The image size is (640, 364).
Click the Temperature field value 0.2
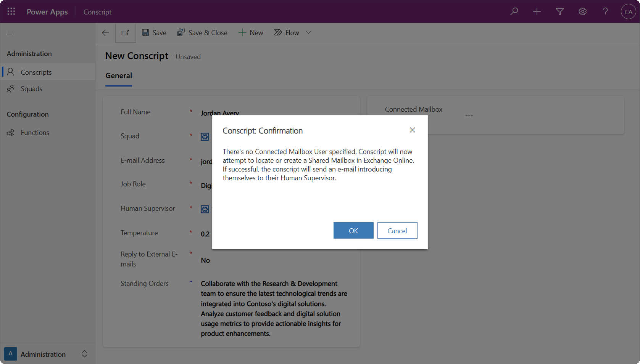pyautogui.click(x=205, y=234)
